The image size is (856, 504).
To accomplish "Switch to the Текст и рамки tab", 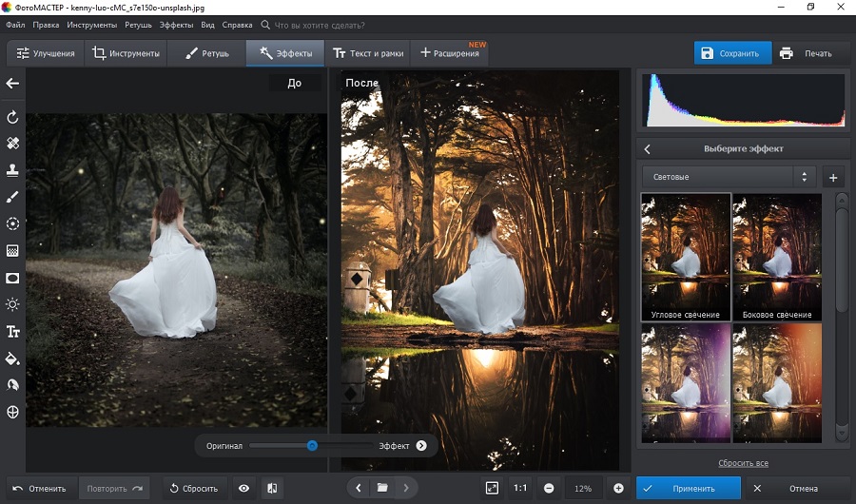I will [367, 53].
